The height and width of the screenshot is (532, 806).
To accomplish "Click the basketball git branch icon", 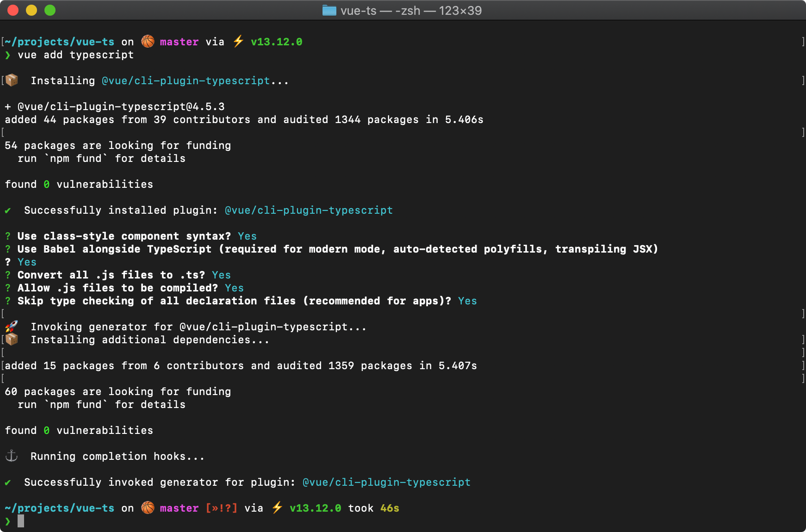I will pos(149,41).
